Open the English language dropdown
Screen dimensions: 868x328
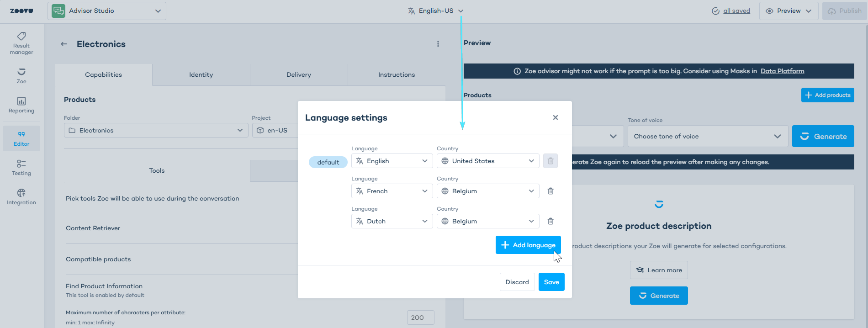click(x=392, y=161)
